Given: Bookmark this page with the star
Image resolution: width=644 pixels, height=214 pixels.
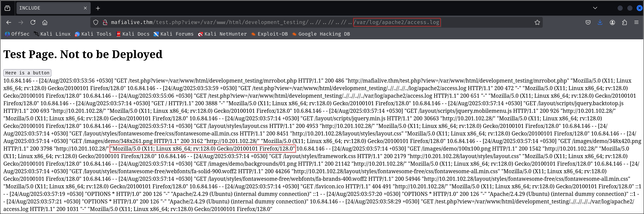Looking at the screenshot, I should click(x=537, y=22).
